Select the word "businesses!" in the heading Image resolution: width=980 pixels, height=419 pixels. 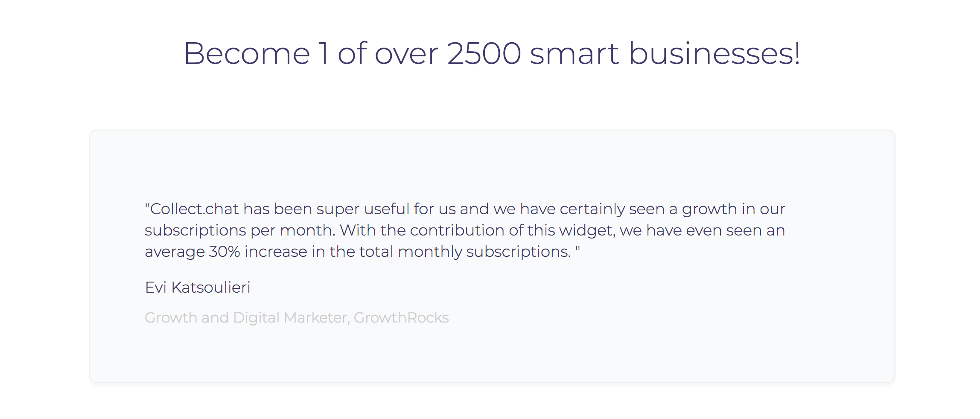(715, 53)
